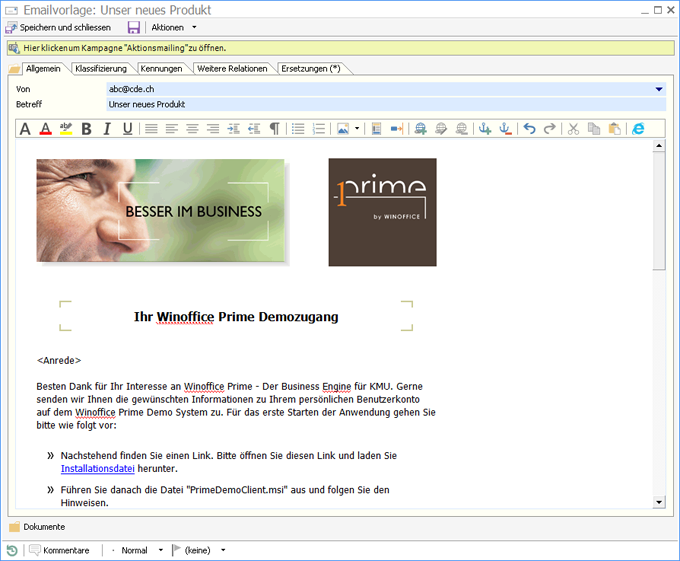Cut selection with scissors icon

click(x=573, y=129)
